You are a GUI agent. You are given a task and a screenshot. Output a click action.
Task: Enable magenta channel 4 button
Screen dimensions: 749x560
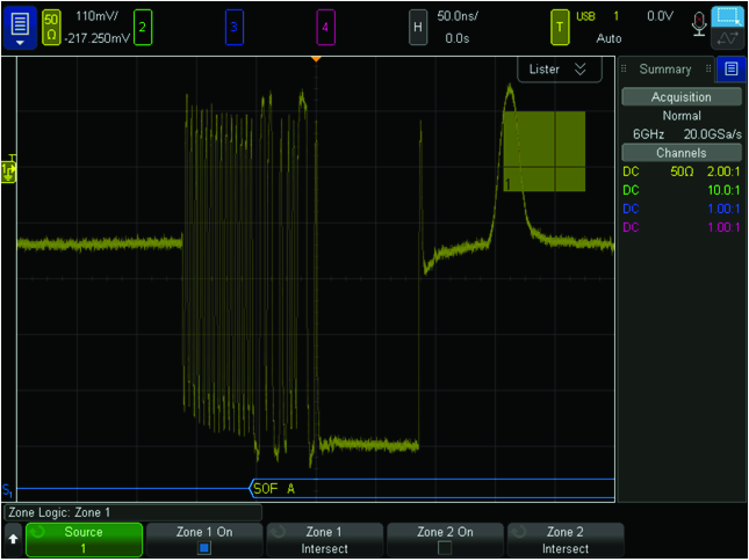(x=325, y=28)
